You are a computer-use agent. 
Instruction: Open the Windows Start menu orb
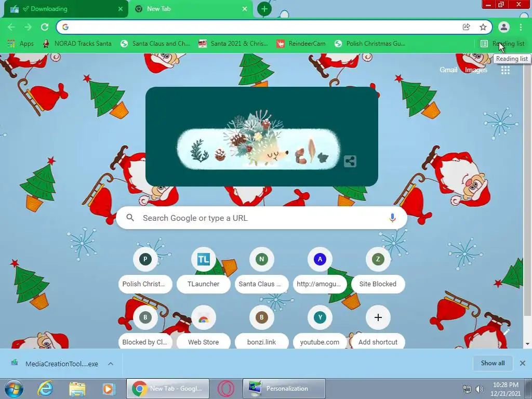[x=14, y=389]
